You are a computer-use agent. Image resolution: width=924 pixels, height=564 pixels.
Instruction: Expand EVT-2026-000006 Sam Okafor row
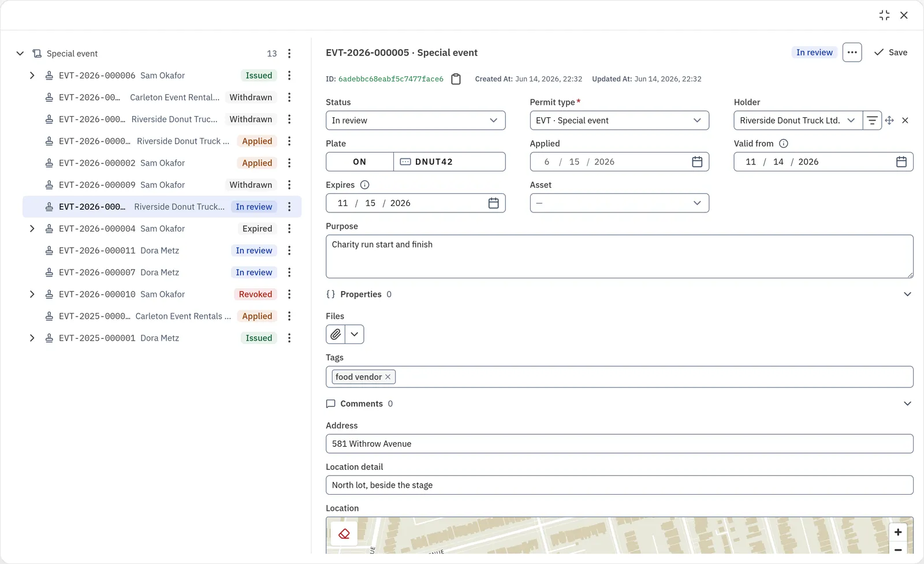point(32,76)
